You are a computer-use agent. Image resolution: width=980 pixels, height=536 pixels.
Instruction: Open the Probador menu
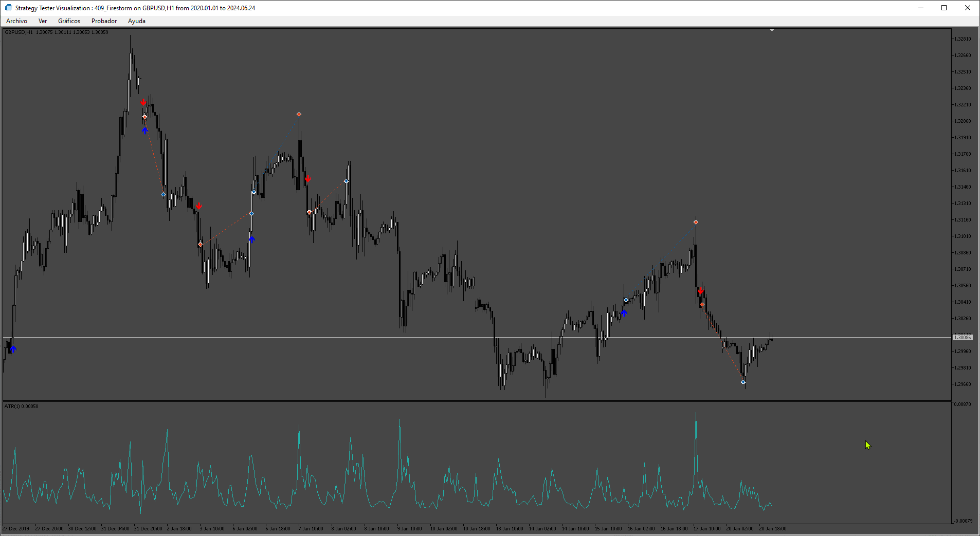pos(104,21)
